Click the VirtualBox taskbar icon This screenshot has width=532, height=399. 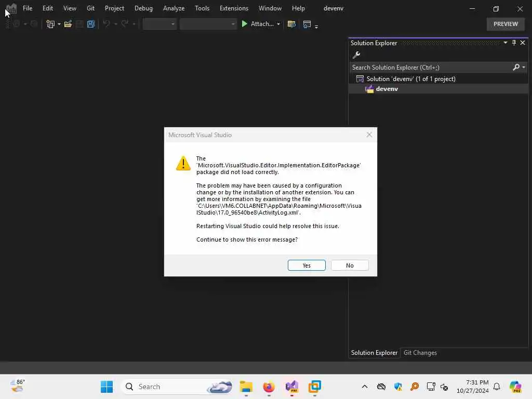(314, 387)
